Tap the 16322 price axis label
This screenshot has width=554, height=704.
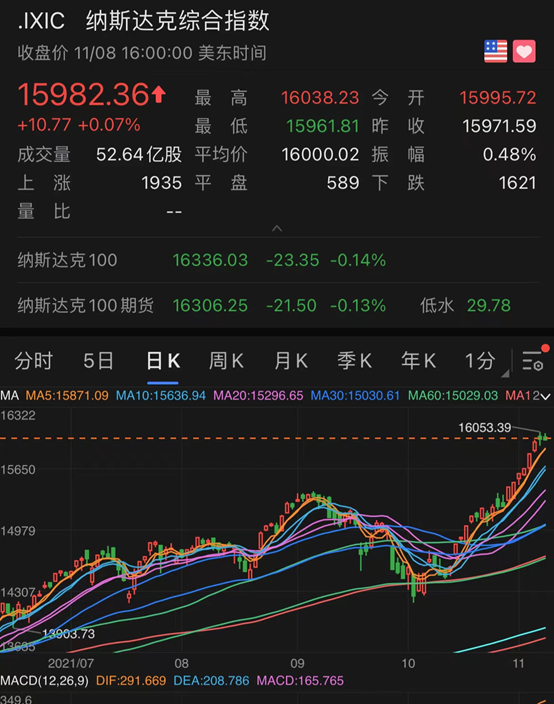18,416
